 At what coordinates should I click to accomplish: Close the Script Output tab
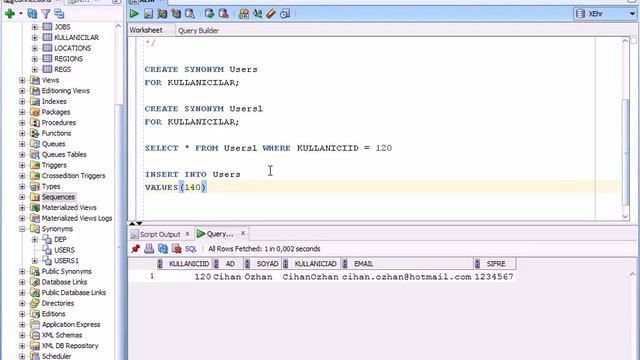click(x=187, y=234)
